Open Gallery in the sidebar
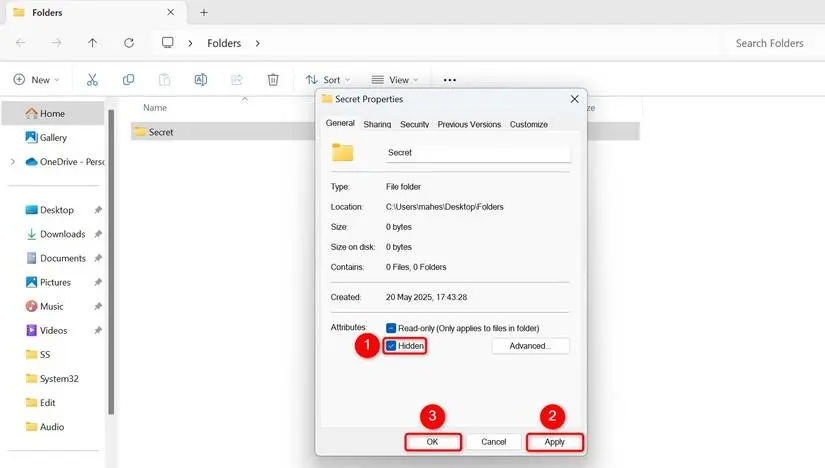 [x=53, y=137]
